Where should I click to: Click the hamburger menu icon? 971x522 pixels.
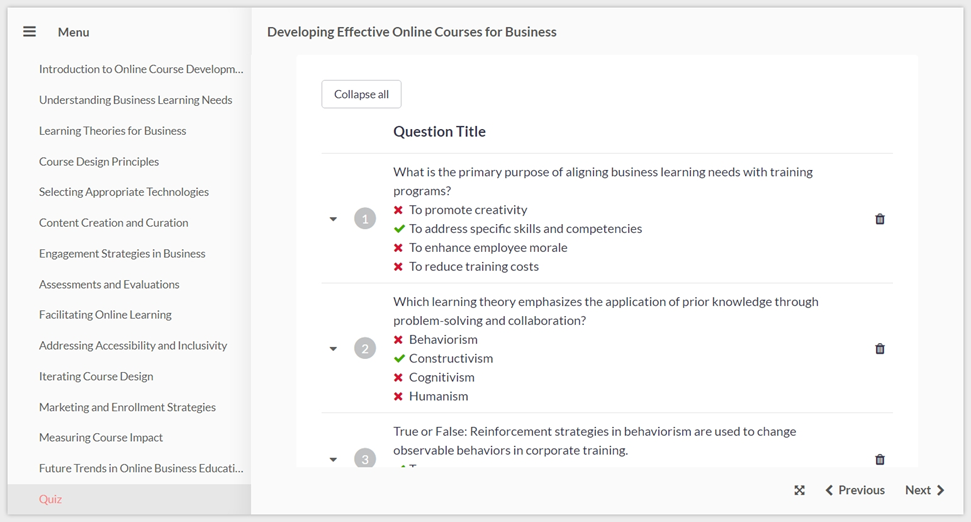tap(30, 32)
